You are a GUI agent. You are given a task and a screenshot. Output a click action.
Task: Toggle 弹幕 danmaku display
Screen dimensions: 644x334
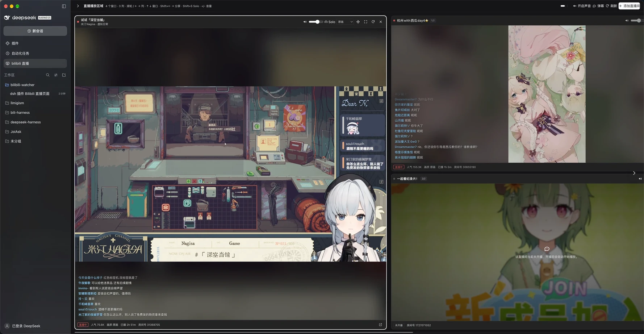click(598, 6)
